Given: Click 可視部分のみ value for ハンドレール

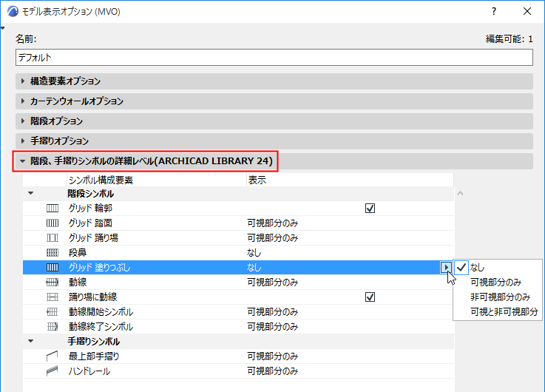Looking at the screenshot, I should 273,371.
